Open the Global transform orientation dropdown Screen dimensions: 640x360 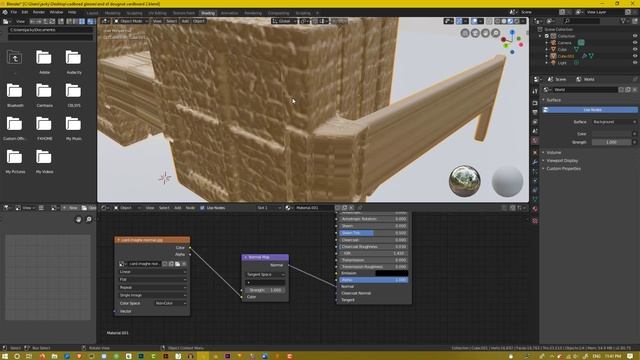[284, 21]
